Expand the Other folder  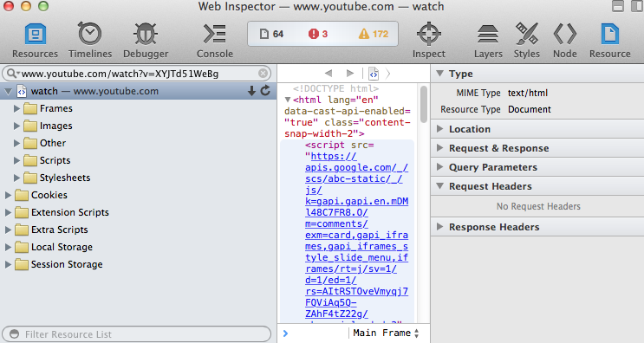(16, 143)
